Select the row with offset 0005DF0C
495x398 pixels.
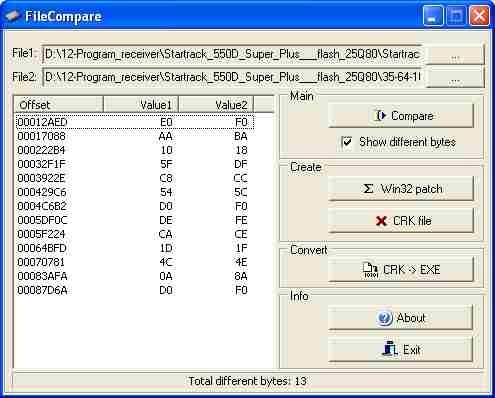click(x=135, y=220)
